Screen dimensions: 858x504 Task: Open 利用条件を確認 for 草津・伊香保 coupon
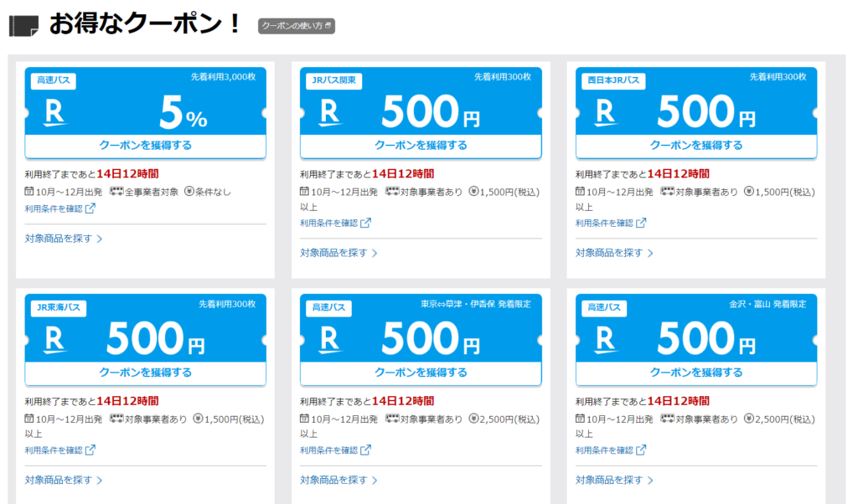tap(335, 450)
